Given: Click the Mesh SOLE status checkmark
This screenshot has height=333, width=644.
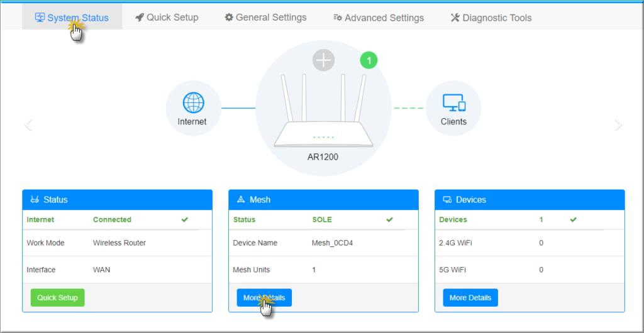Looking at the screenshot, I should (389, 220).
